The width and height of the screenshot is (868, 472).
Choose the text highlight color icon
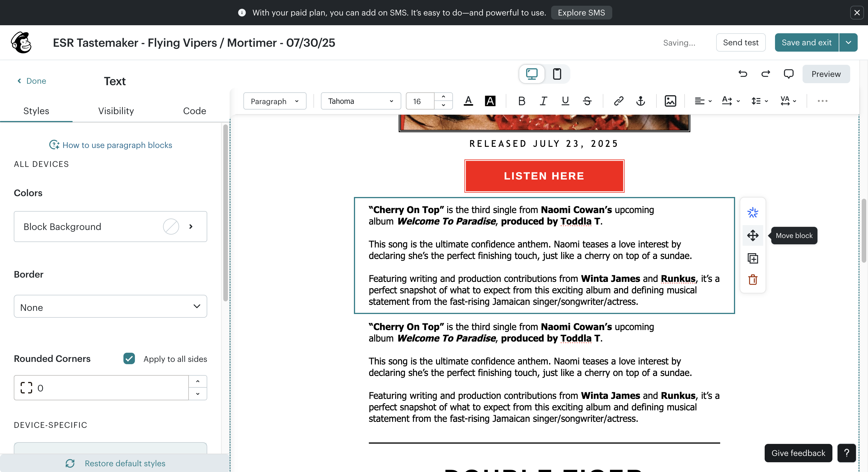490,101
